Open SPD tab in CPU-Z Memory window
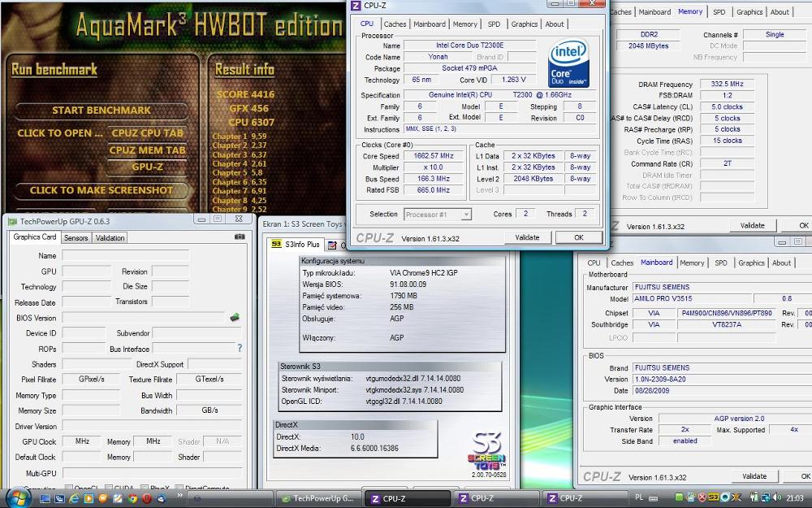 (719, 12)
